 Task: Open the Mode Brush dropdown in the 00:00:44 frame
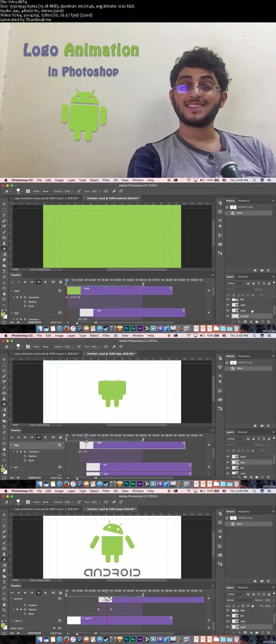coord(47,191)
